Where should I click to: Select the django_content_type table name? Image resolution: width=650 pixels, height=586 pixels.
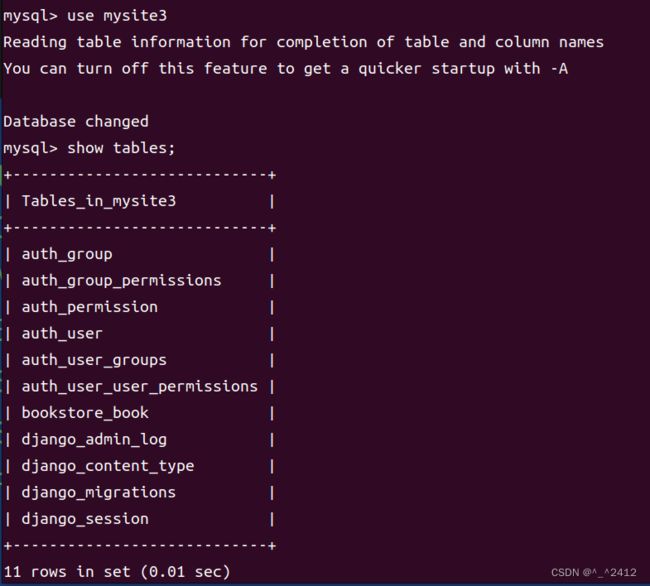108,466
